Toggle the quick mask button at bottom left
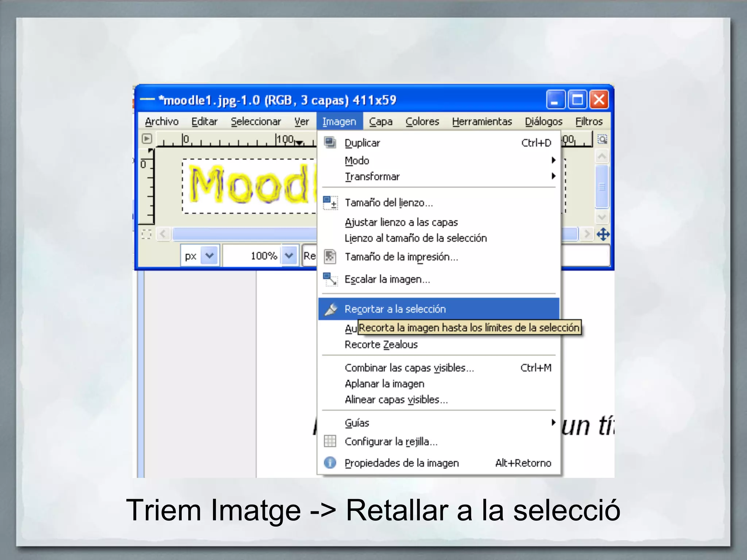This screenshot has width=747, height=560. pyautogui.click(x=146, y=234)
